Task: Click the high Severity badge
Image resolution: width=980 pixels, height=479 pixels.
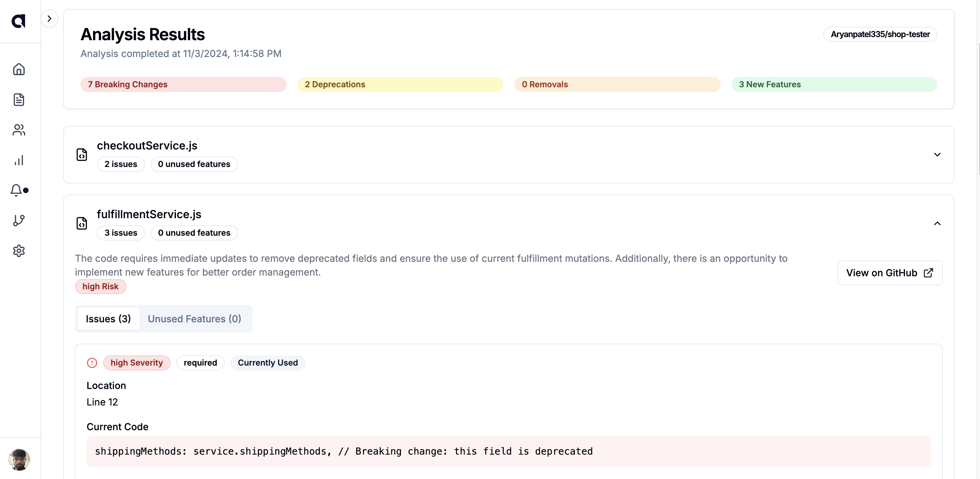Action: point(136,363)
